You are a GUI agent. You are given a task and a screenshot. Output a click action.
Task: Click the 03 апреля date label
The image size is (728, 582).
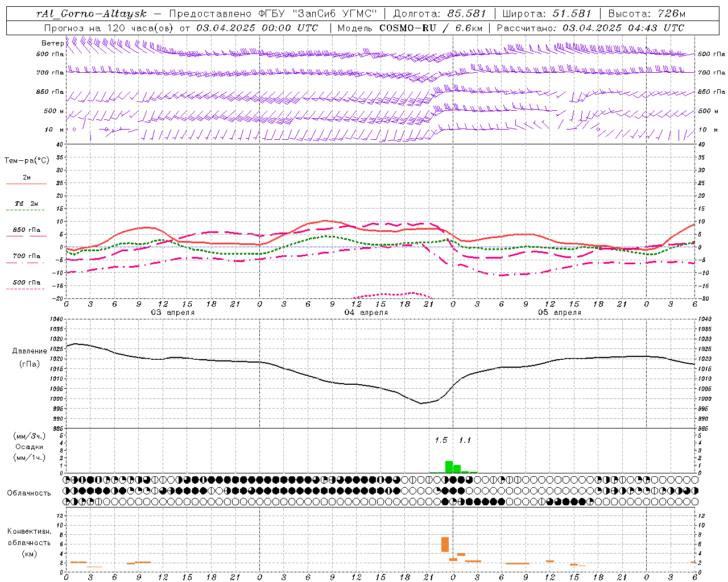click(x=172, y=313)
